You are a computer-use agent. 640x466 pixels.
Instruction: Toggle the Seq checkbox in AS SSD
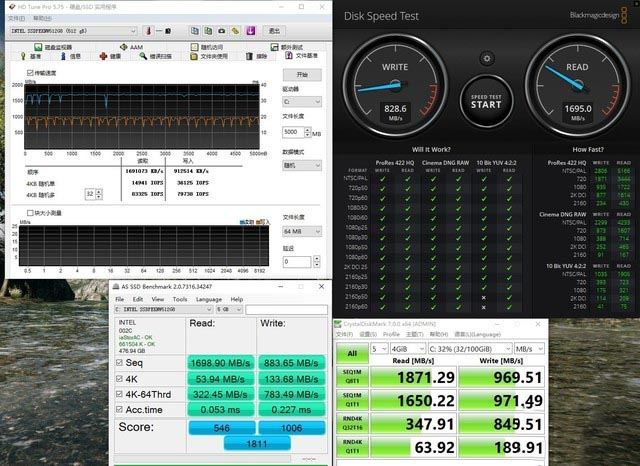click(x=119, y=362)
